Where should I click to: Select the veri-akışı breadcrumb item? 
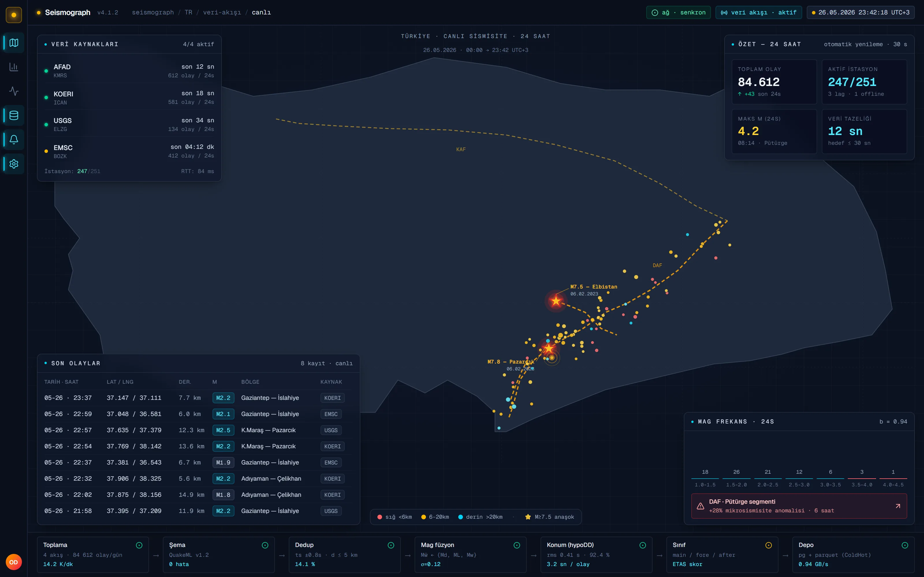click(222, 12)
